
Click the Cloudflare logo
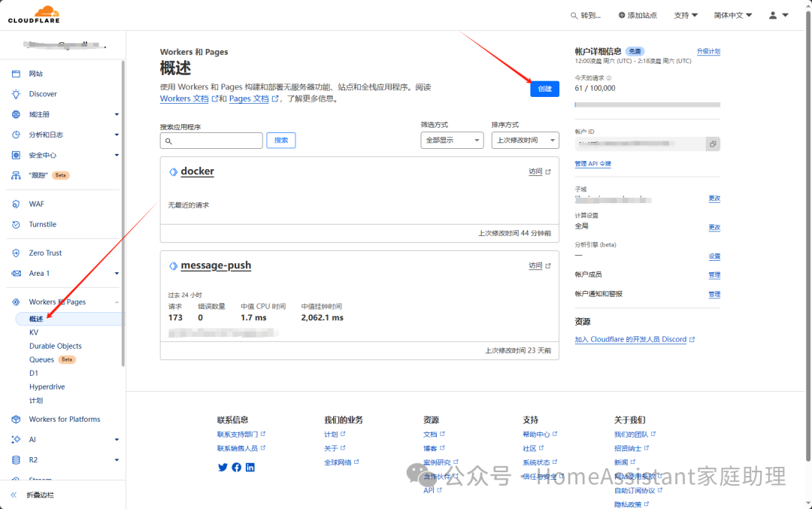(34, 14)
